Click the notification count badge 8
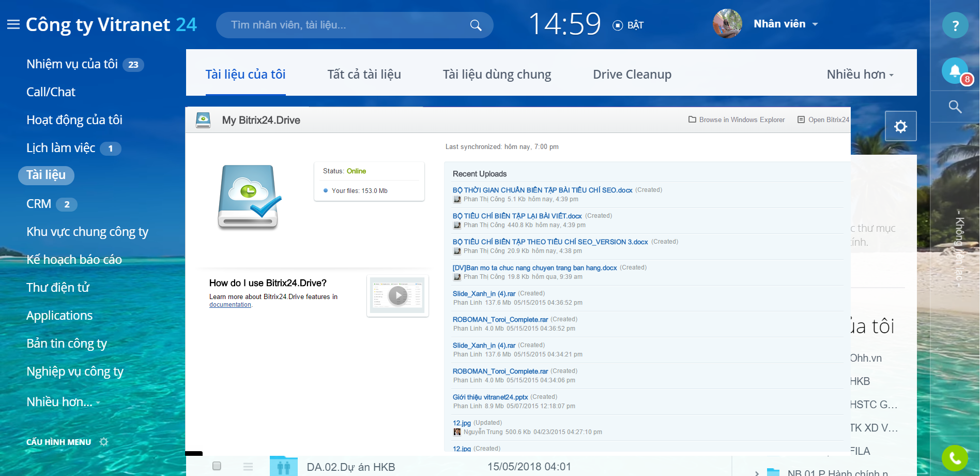Image resolution: width=980 pixels, height=476 pixels. [967, 79]
